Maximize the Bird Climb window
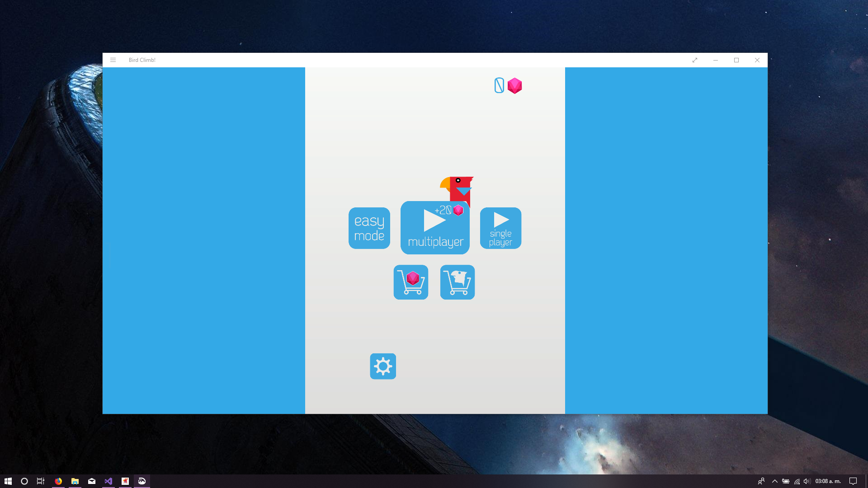Viewport: 868px width, 488px height. [736, 60]
